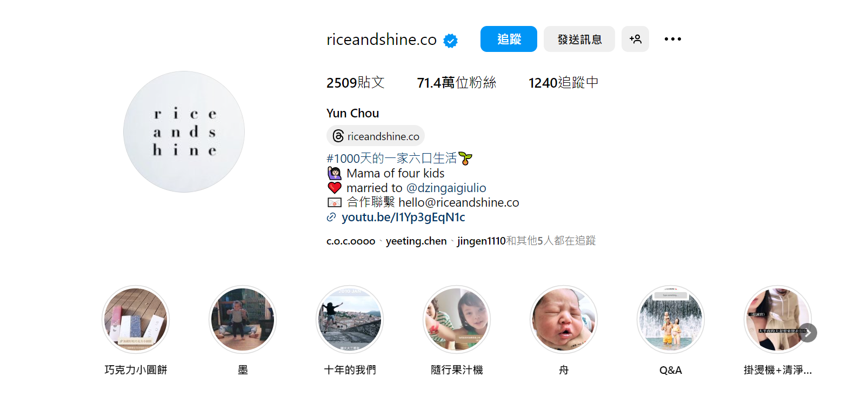Click the link chain icon beside youtu.be
Viewport: 868px width, 402px height.
click(331, 218)
